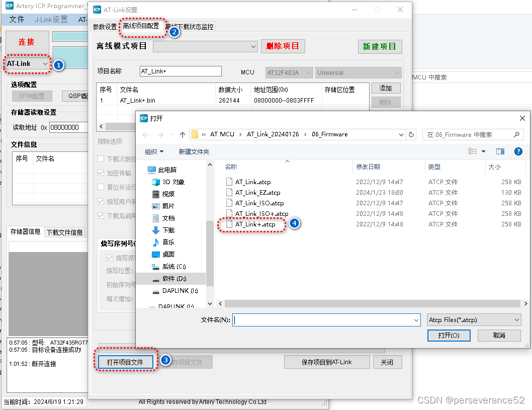Change view layout icon in Open dialog
Image resolution: width=532 pixels, height=410 pixels.
tap(473, 151)
